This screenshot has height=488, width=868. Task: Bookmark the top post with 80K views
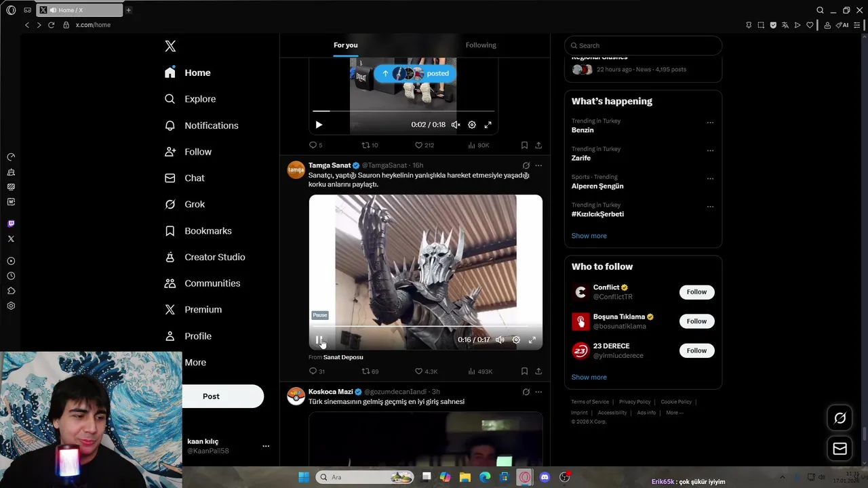(x=524, y=145)
